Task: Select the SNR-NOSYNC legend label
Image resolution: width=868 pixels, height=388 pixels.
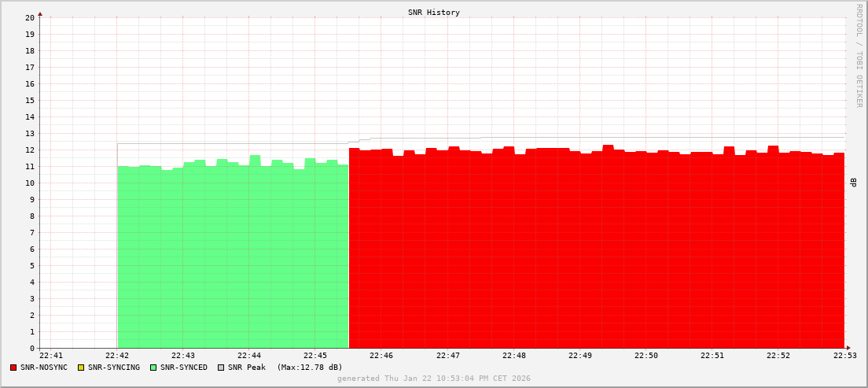Action: tap(44, 368)
